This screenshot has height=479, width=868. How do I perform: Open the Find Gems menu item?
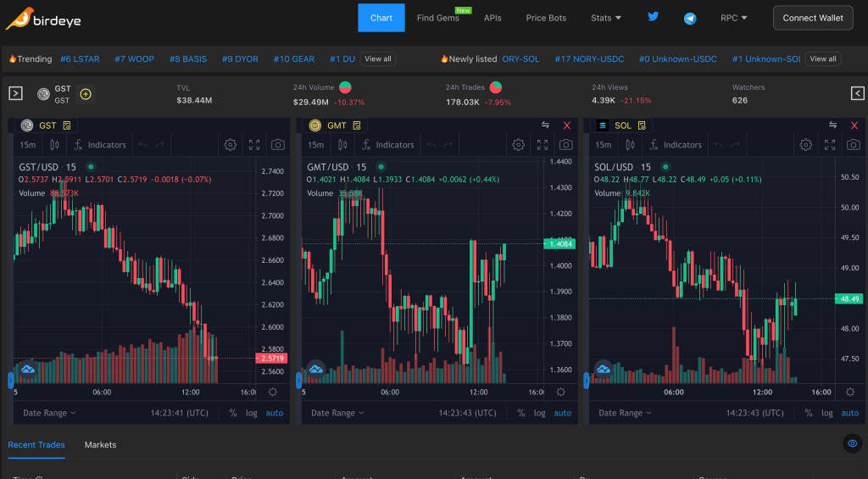pyautogui.click(x=437, y=18)
